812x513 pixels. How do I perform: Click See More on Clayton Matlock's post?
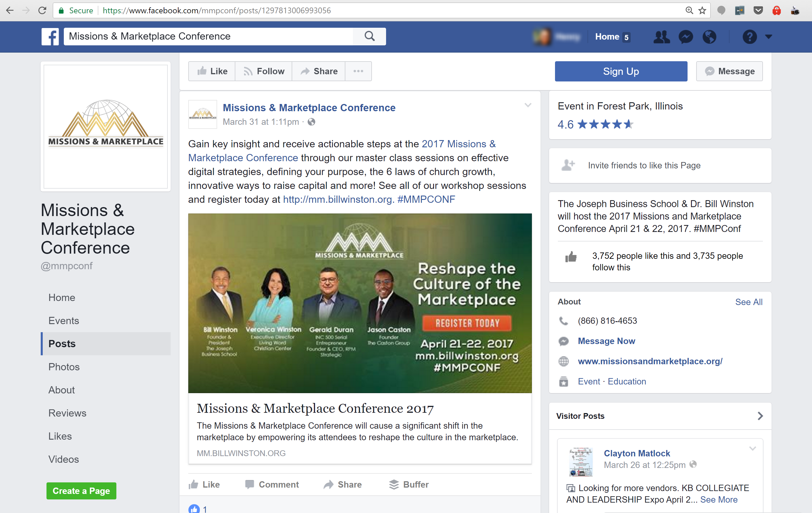tap(719, 499)
